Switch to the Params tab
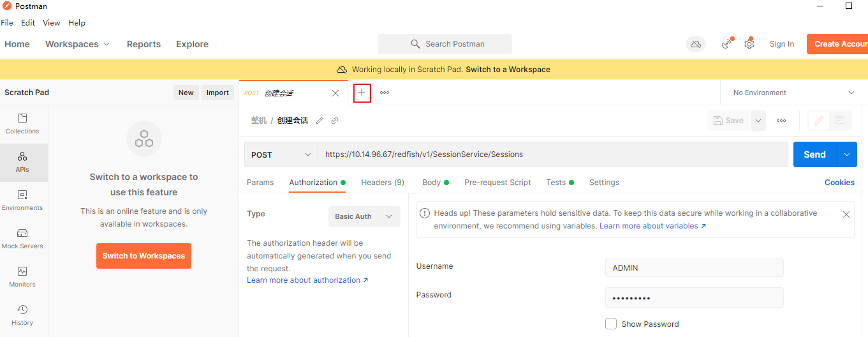Viewport: 868px width, 337px height. click(260, 183)
